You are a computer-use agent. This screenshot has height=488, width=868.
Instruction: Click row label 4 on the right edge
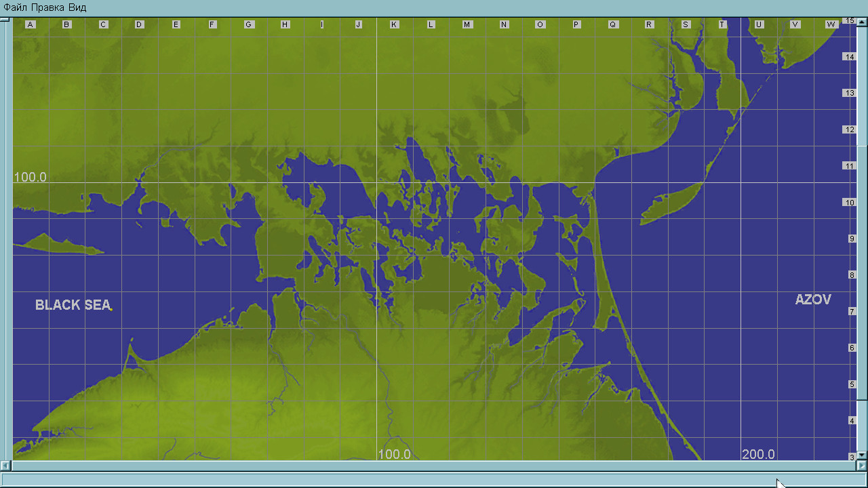[x=852, y=421]
